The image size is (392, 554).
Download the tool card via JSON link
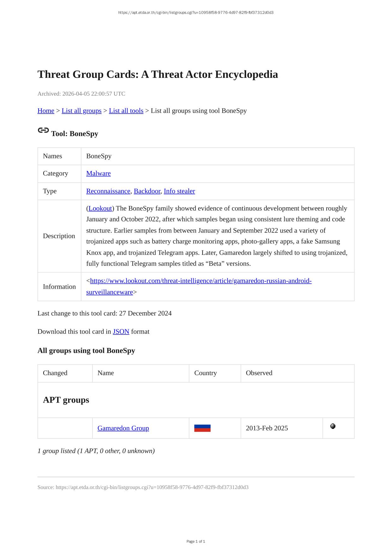click(x=121, y=332)
